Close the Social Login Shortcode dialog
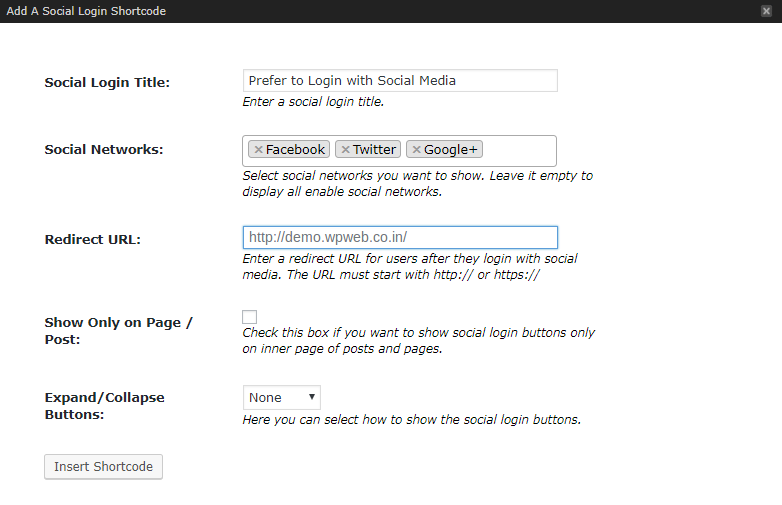782x505 pixels. coord(766,11)
